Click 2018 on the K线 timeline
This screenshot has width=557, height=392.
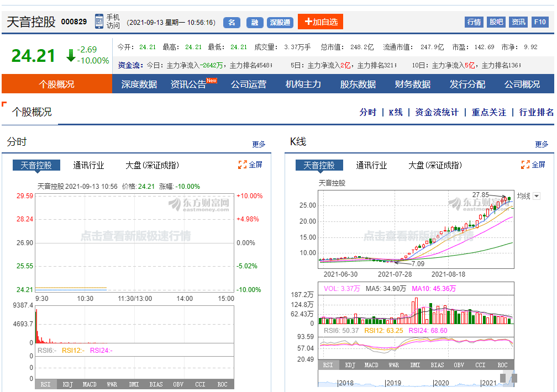346,383
